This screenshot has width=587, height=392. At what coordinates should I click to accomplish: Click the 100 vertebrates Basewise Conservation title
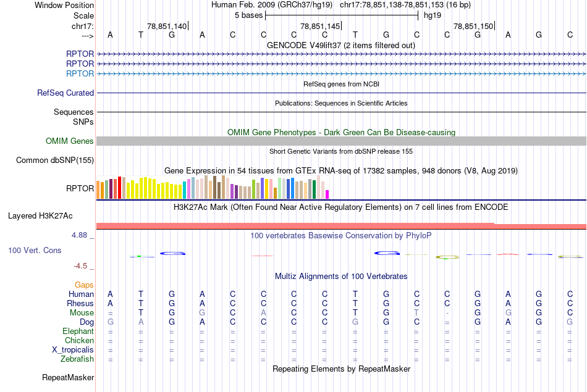pos(341,236)
